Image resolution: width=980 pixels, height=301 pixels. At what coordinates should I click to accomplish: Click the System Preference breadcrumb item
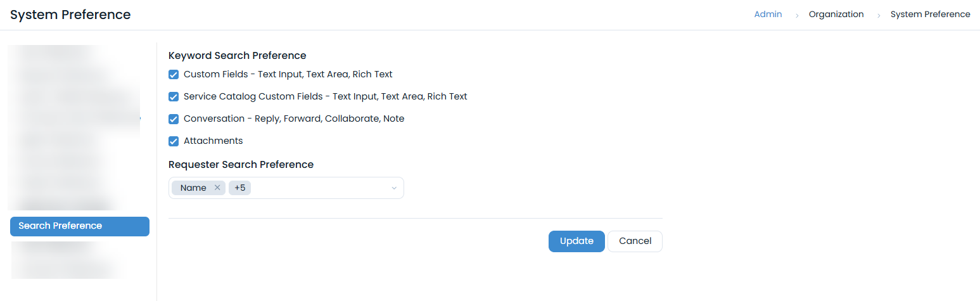[x=930, y=15]
